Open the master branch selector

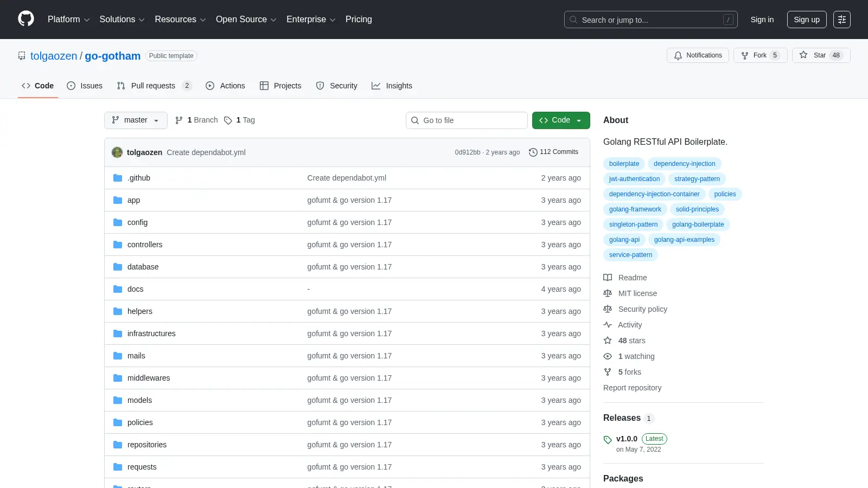click(x=136, y=120)
